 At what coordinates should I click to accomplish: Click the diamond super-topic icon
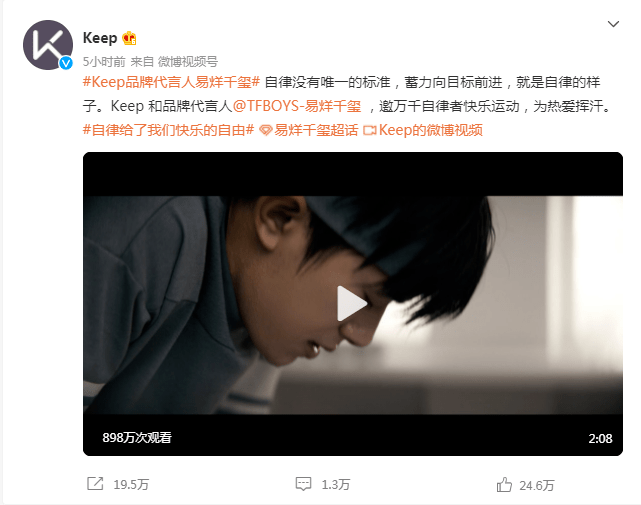coord(266,130)
